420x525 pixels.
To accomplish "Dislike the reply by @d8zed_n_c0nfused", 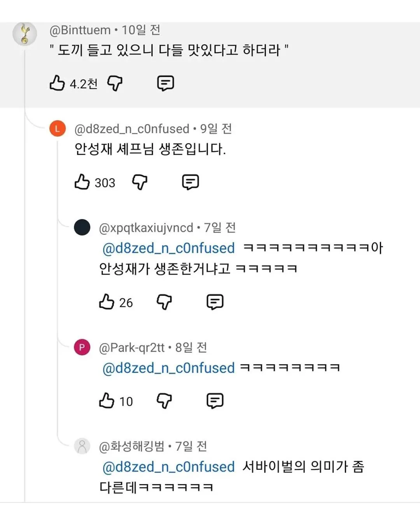I will pos(140,182).
